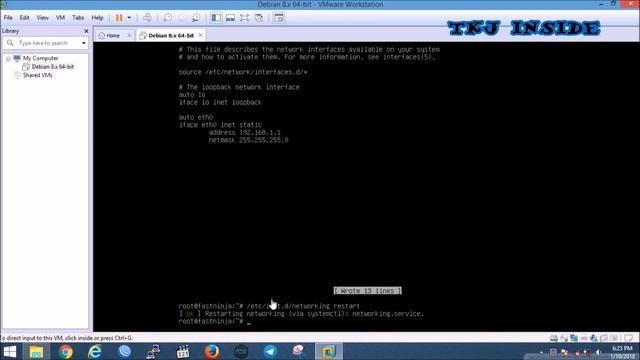Open the snapshot manager toolbar icon
The width and height of the screenshot is (640, 360).
196,18
